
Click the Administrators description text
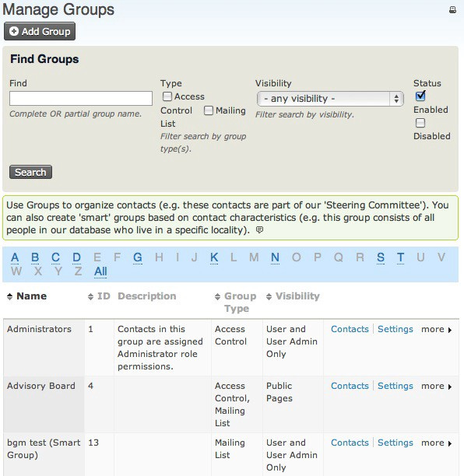(x=160, y=348)
